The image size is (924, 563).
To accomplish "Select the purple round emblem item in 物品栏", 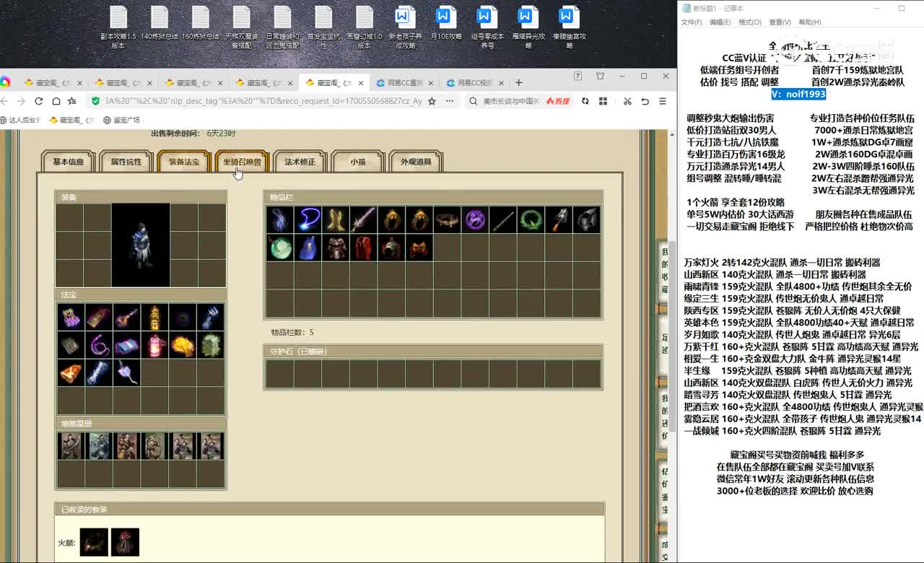I will [x=475, y=219].
